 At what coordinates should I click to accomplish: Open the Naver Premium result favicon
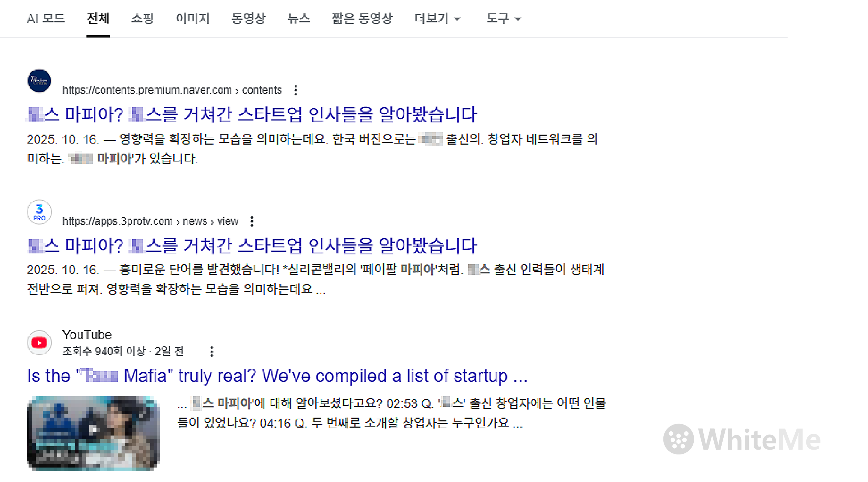[x=39, y=81]
